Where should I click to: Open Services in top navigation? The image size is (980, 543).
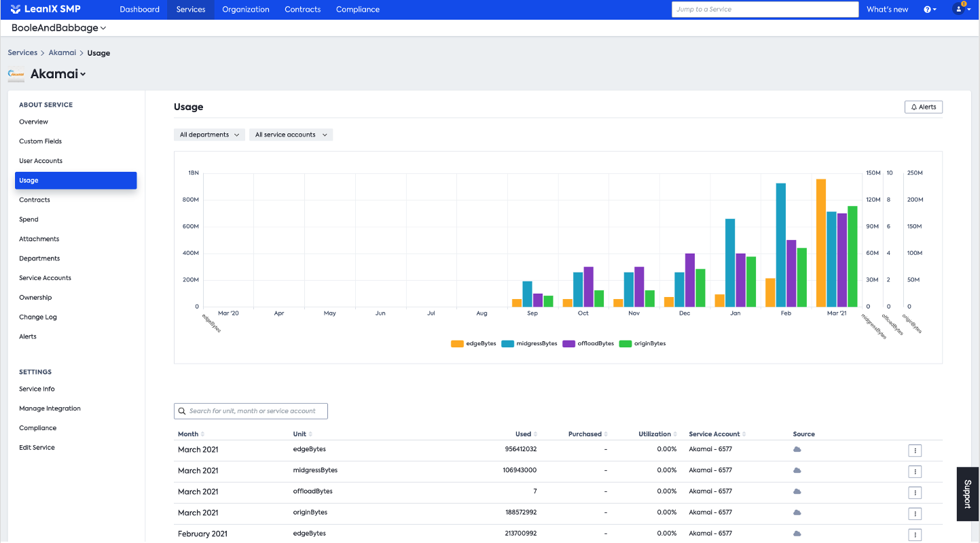[191, 10]
